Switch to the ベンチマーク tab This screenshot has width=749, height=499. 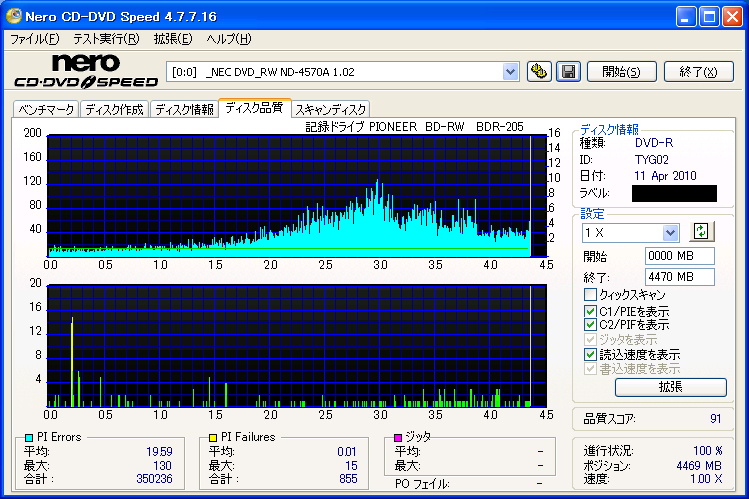click(46, 109)
